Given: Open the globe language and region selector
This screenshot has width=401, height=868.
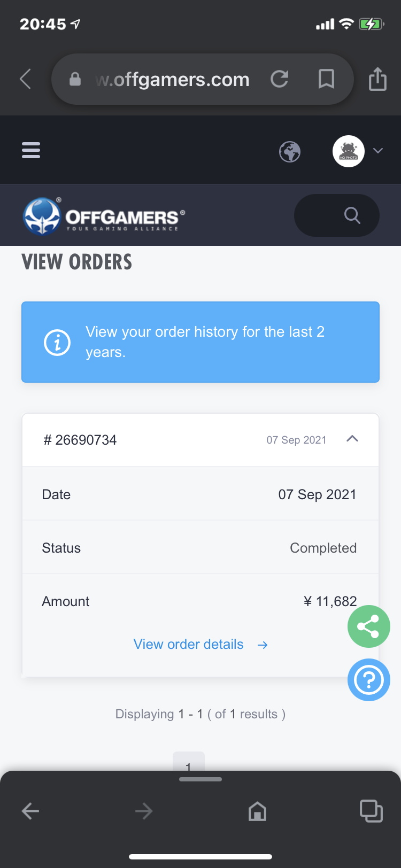Looking at the screenshot, I should 290,152.
